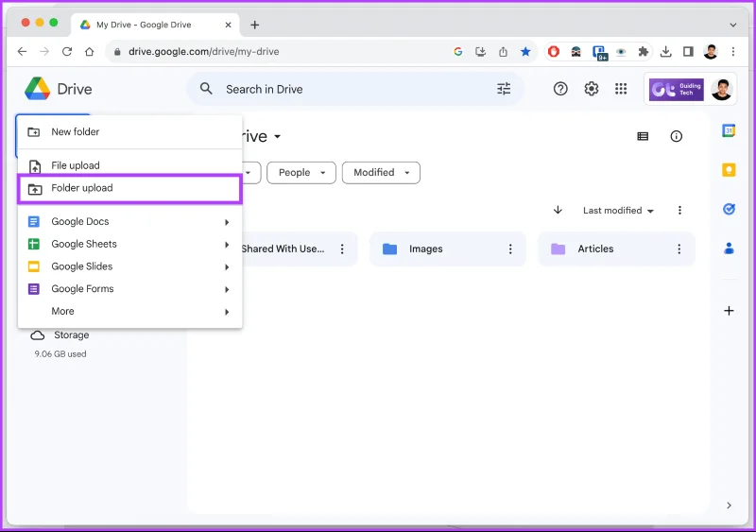756x532 pixels.
Task: Expand Google Docs submenu arrow
Action: (x=227, y=222)
